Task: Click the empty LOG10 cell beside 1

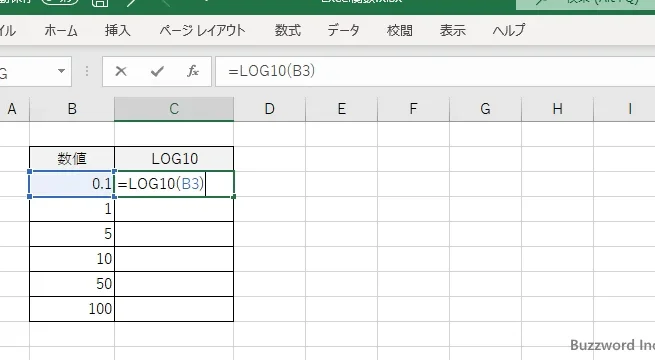Action: 174,209
